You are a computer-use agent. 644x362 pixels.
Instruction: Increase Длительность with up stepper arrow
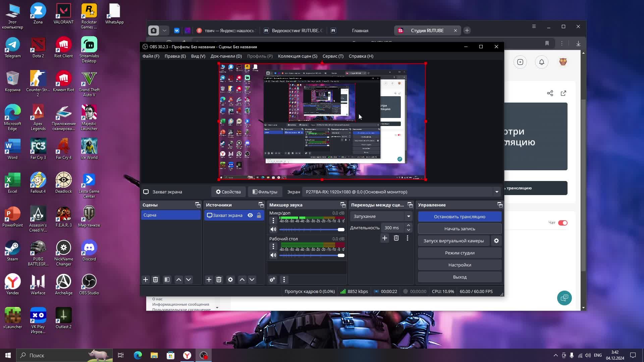pyautogui.click(x=409, y=226)
